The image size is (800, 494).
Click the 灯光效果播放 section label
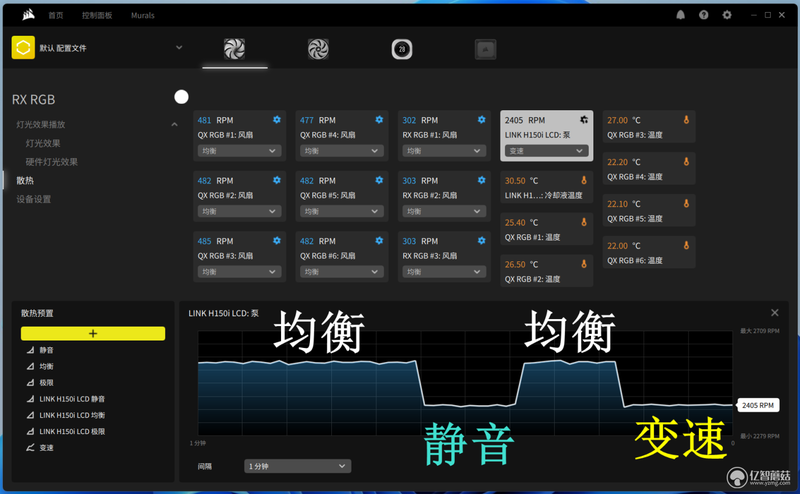[x=40, y=124]
